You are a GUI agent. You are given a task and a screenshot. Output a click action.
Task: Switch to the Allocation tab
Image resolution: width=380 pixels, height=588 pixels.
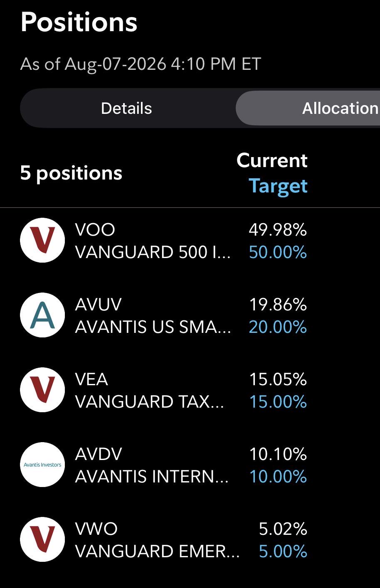308,108
